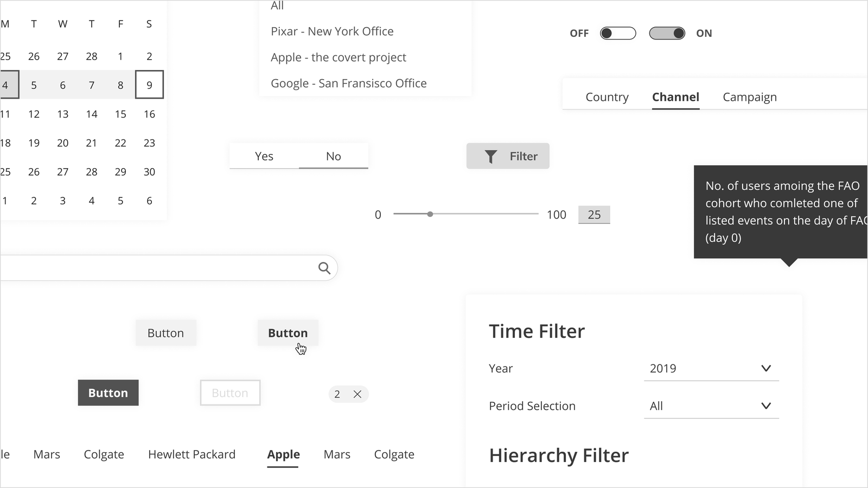The height and width of the screenshot is (488, 868).
Task: Select day 9 in the calendar
Action: (149, 85)
